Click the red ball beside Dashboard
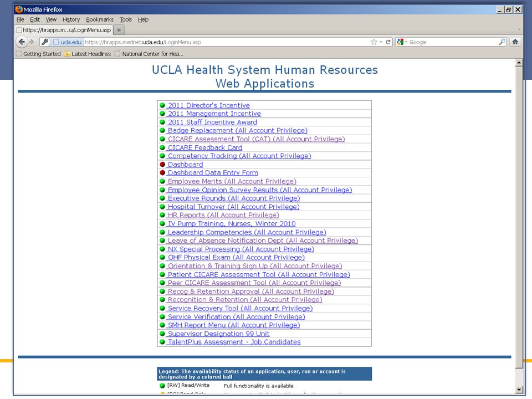 point(162,165)
